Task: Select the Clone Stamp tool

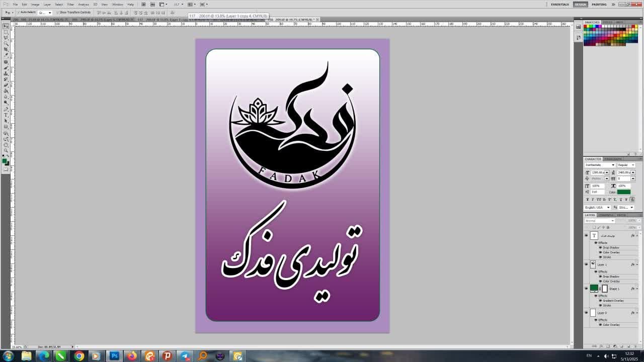Action: [6, 73]
